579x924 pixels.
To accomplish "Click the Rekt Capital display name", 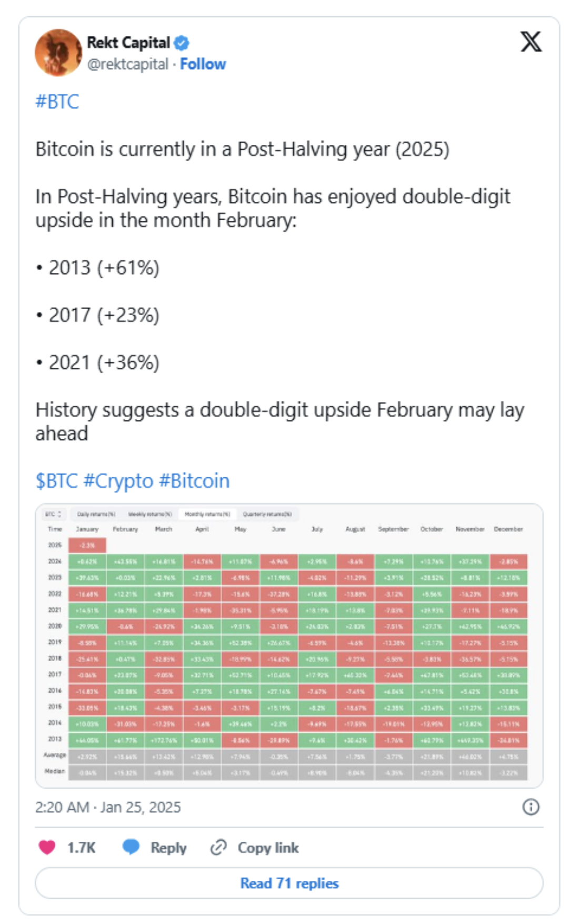I will click(128, 43).
